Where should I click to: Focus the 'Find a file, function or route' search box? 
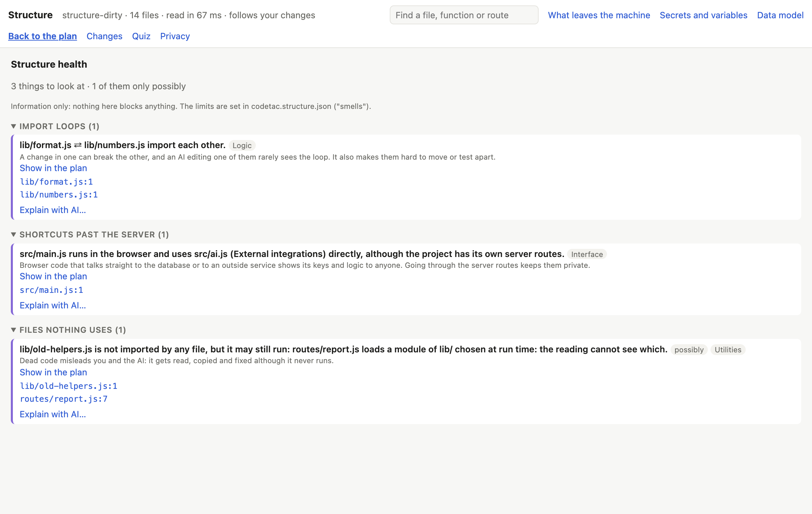(x=464, y=15)
